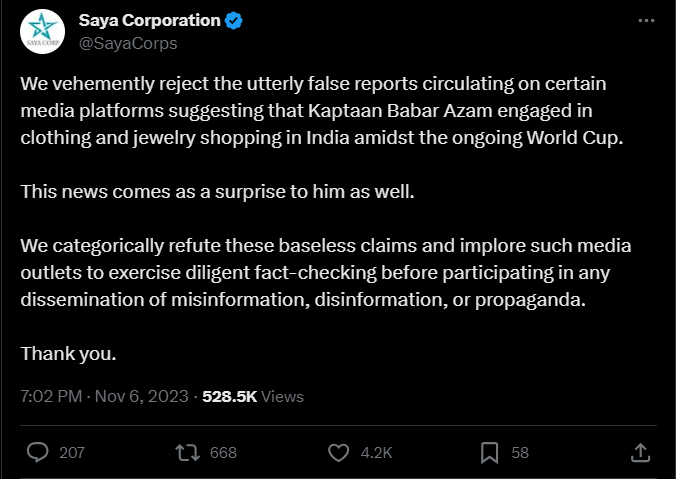This screenshot has height=479, width=676.
Task: Click the 4.2K likes count
Action: tap(376, 453)
